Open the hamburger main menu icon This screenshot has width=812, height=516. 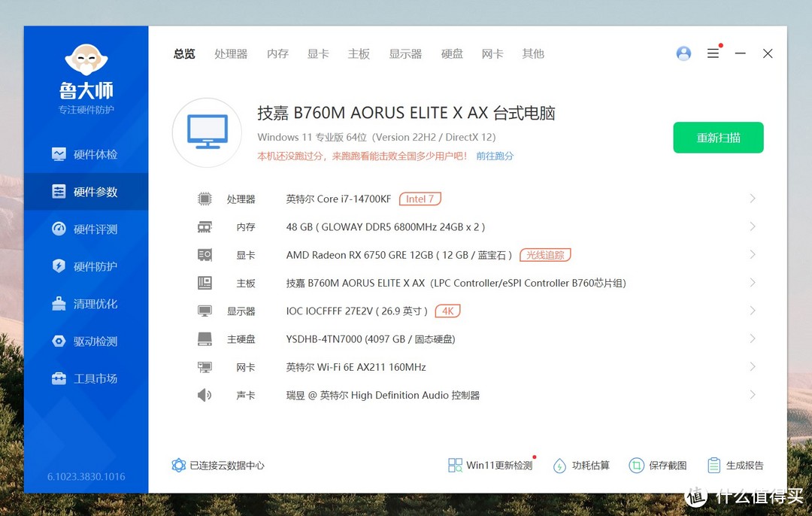(x=713, y=53)
